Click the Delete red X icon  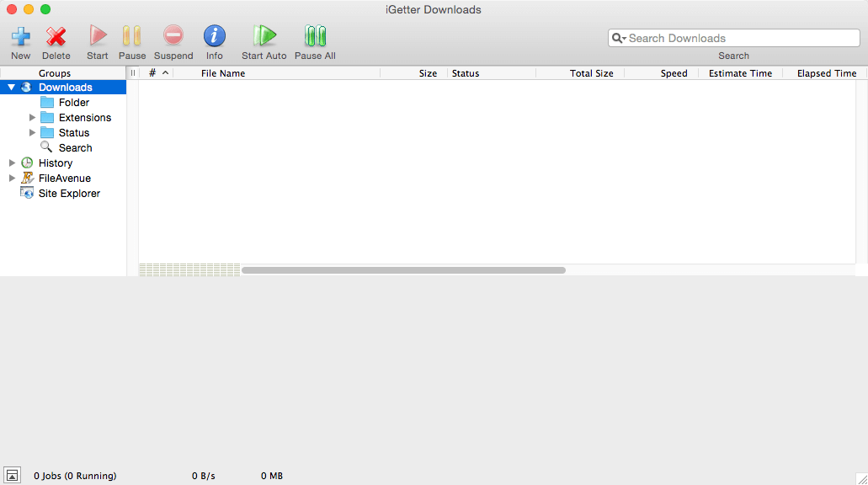(56, 36)
